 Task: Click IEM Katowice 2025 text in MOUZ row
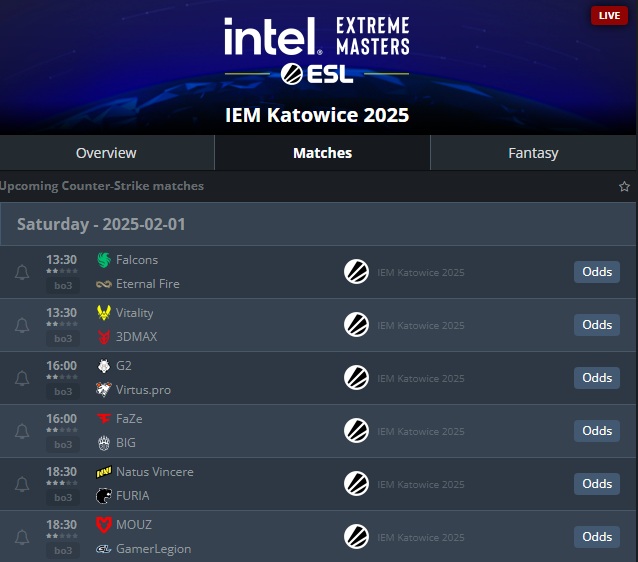(421, 538)
